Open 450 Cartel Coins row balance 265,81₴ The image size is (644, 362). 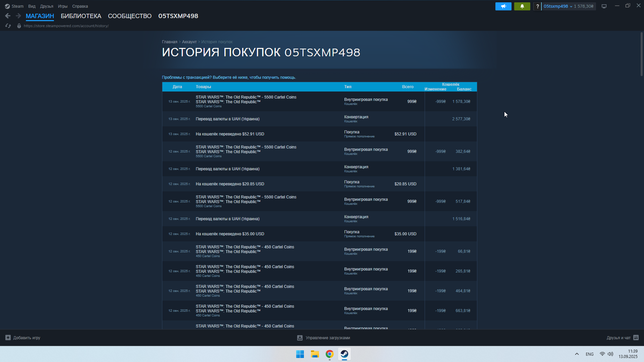click(x=319, y=271)
